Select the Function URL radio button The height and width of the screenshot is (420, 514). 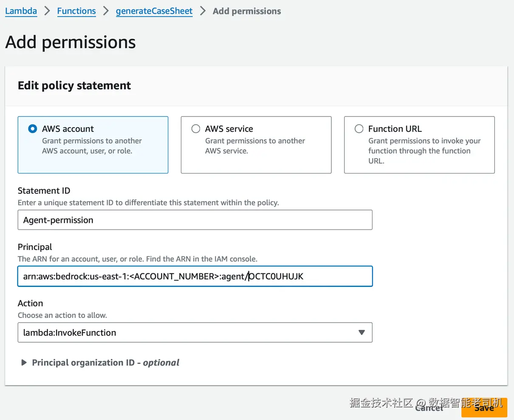point(359,129)
